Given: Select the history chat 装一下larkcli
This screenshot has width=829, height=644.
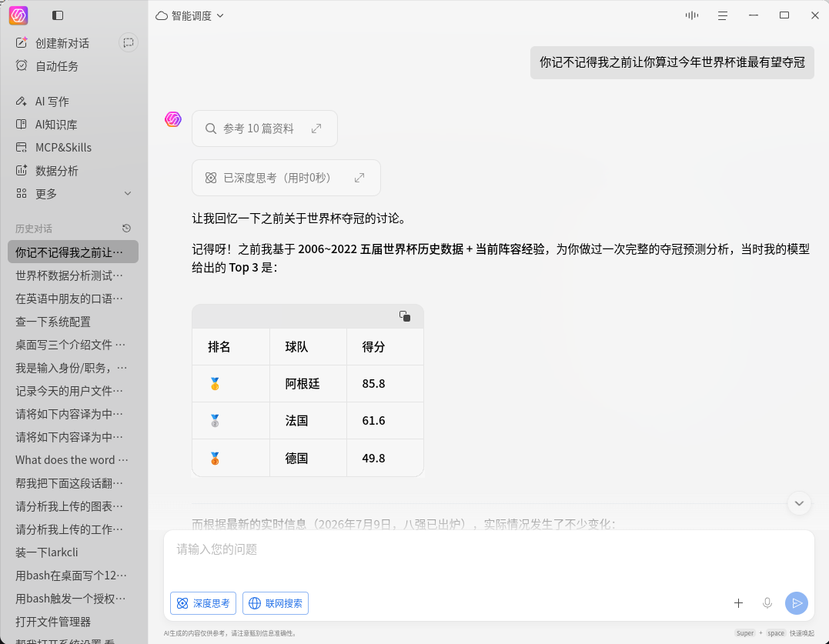Looking at the screenshot, I should tap(73, 552).
